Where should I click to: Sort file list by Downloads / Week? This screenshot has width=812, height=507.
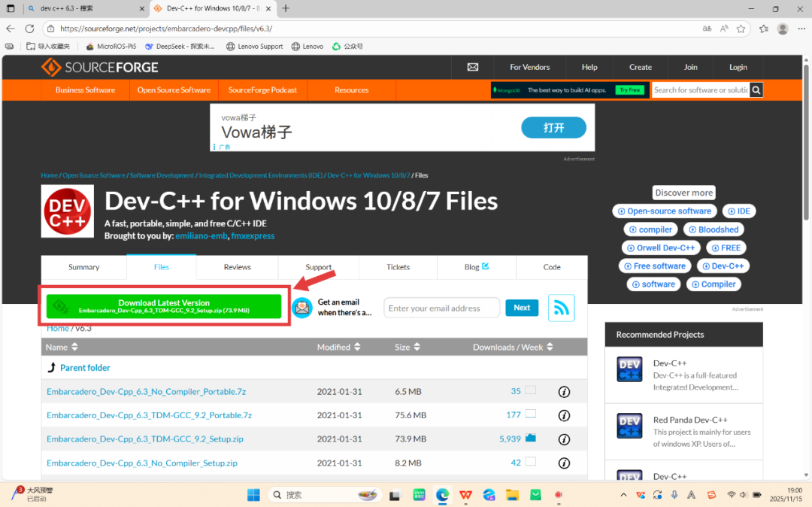coord(514,347)
